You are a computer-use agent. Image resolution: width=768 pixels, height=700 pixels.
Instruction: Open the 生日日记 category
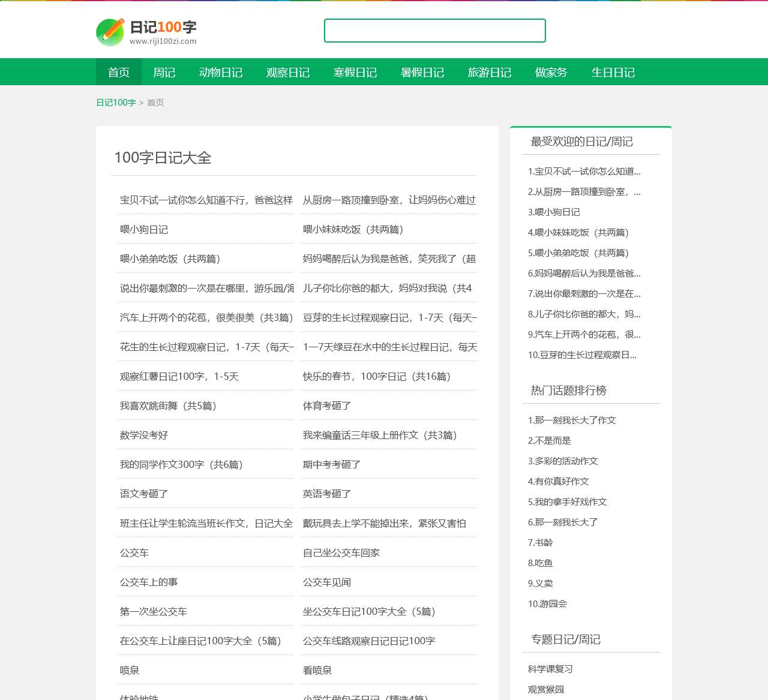tap(613, 72)
